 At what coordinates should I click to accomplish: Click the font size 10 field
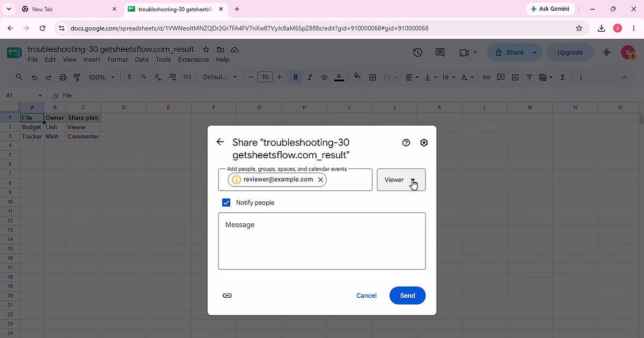[x=265, y=77]
